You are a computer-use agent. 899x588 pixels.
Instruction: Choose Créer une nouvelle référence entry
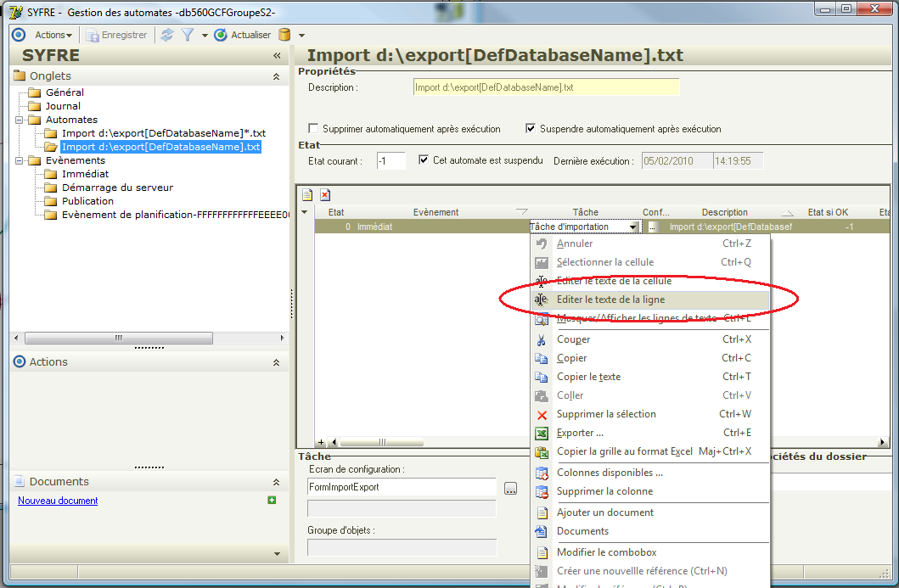(650, 571)
